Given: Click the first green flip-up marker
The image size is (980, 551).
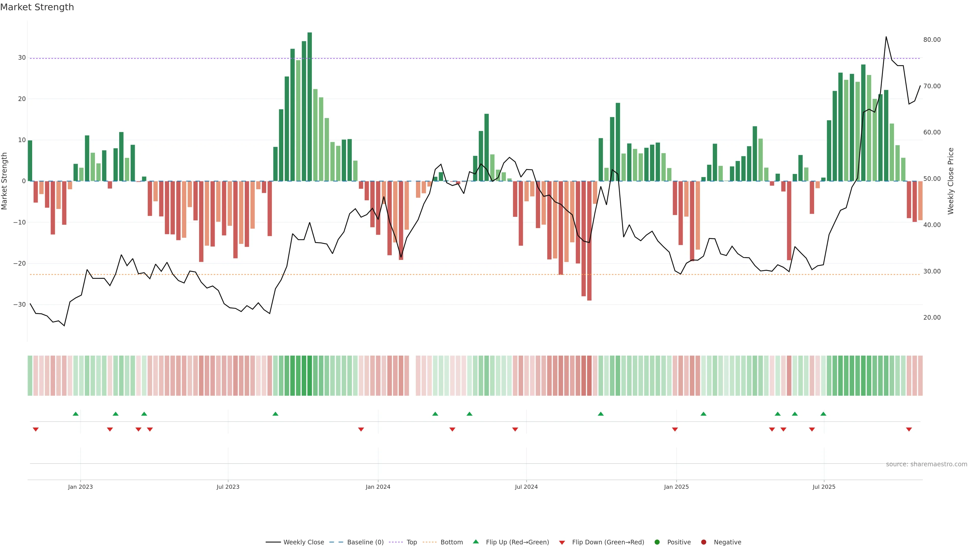Looking at the screenshot, I should (76, 414).
